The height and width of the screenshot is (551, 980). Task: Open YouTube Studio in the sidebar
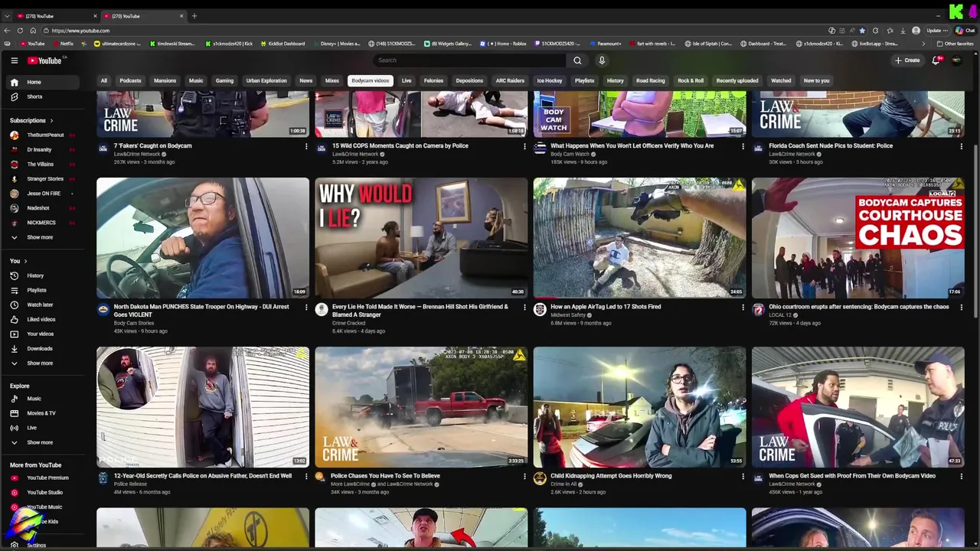tap(44, 492)
